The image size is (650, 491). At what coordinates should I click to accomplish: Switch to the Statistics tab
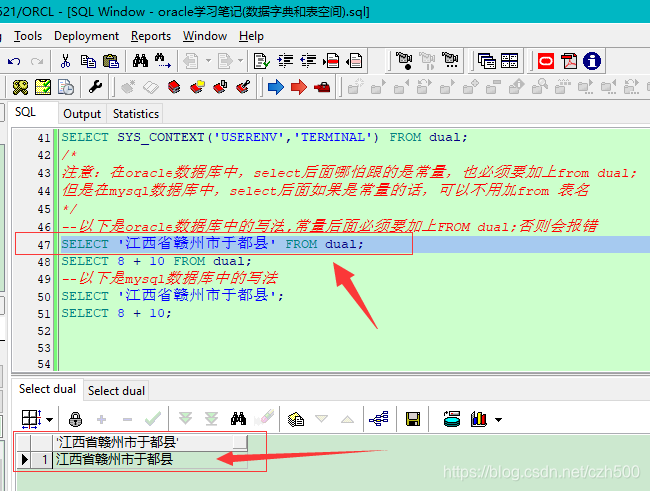click(x=136, y=114)
